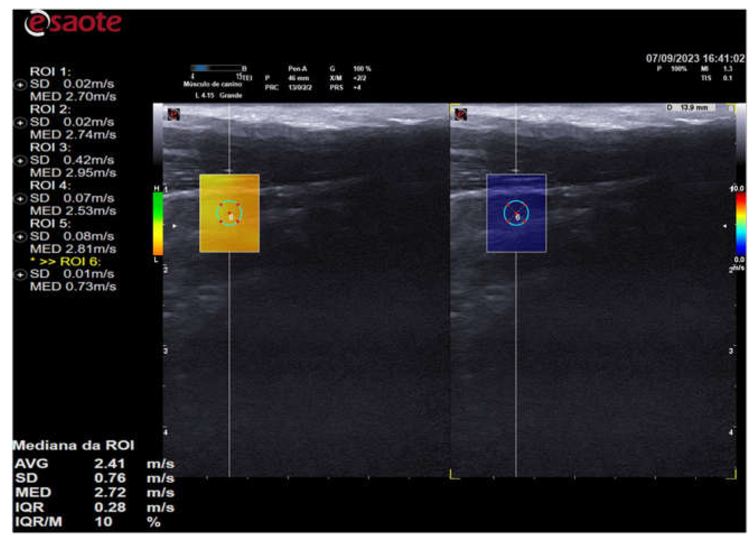Image resolution: width=756 pixels, height=542 pixels.
Task: Select the ROI 3 label in measurement list
Action: point(50,147)
